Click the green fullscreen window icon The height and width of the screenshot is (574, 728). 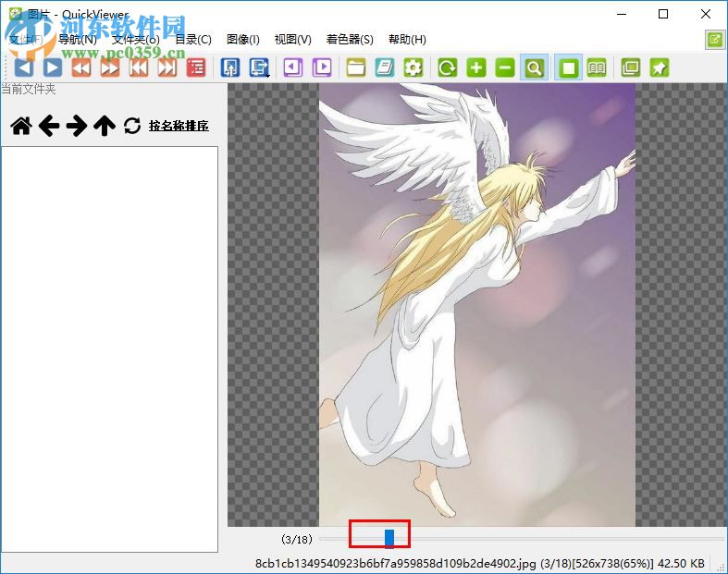coord(631,67)
